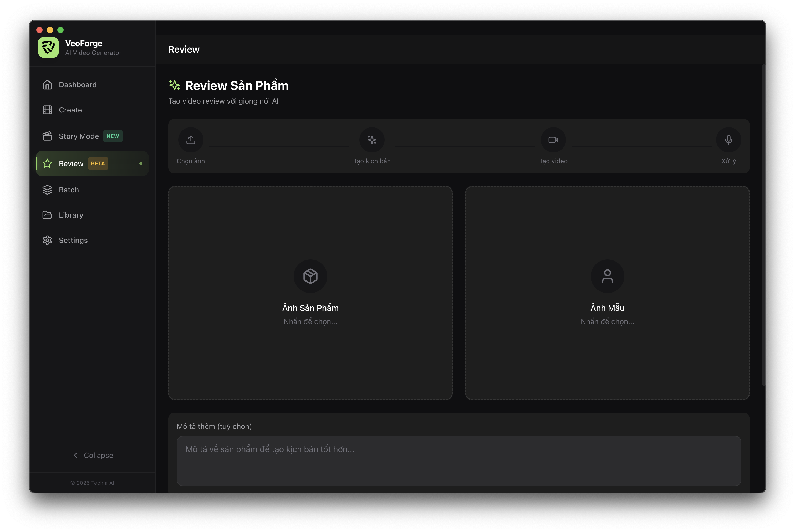This screenshot has height=532, width=795.
Task: Switch to the Dashboard section
Action: (77, 84)
